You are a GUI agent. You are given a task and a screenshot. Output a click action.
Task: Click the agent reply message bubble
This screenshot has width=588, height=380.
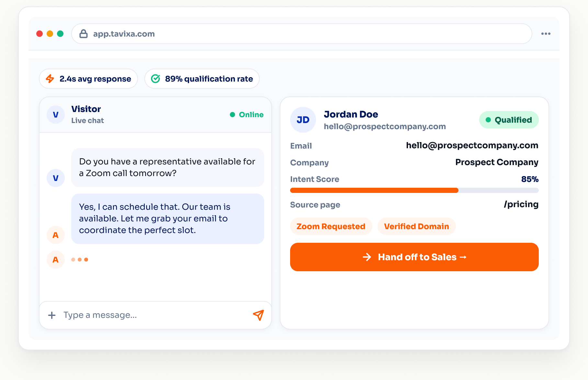coord(168,219)
